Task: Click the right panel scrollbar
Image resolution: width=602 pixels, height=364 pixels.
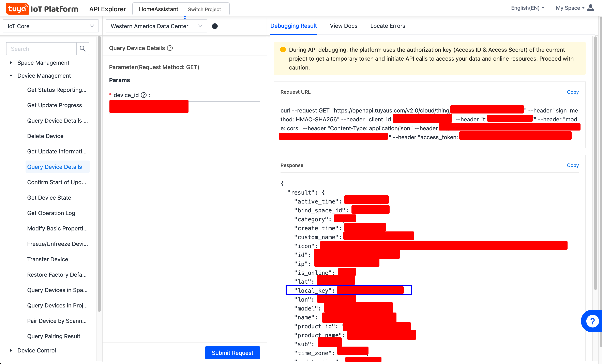Action: pos(595,163)
